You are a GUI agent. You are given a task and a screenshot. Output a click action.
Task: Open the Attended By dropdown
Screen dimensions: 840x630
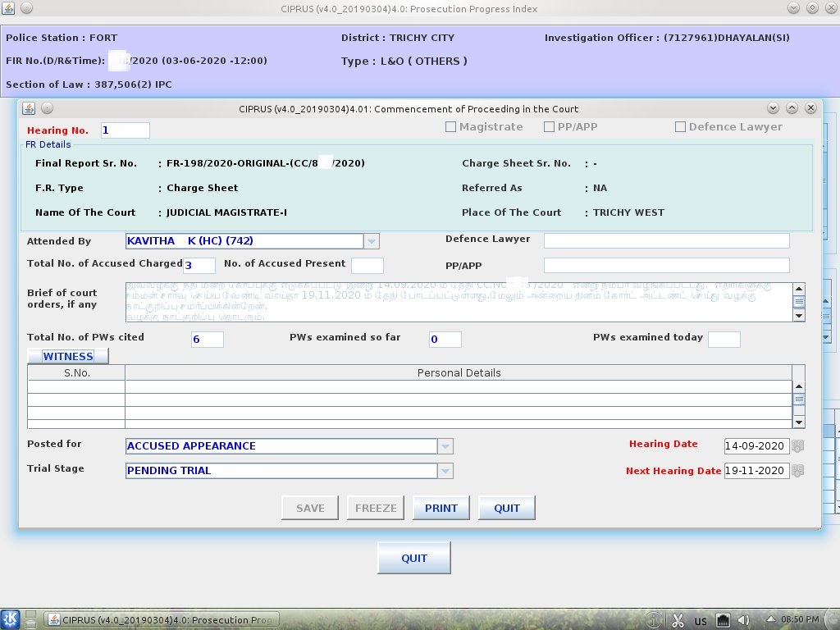(372, 240)
